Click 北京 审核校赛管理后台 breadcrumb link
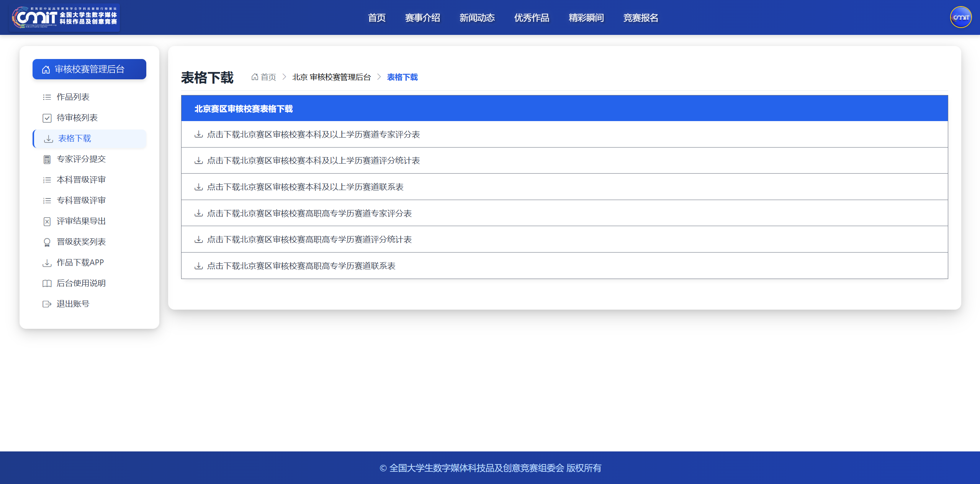 point(332,77)
